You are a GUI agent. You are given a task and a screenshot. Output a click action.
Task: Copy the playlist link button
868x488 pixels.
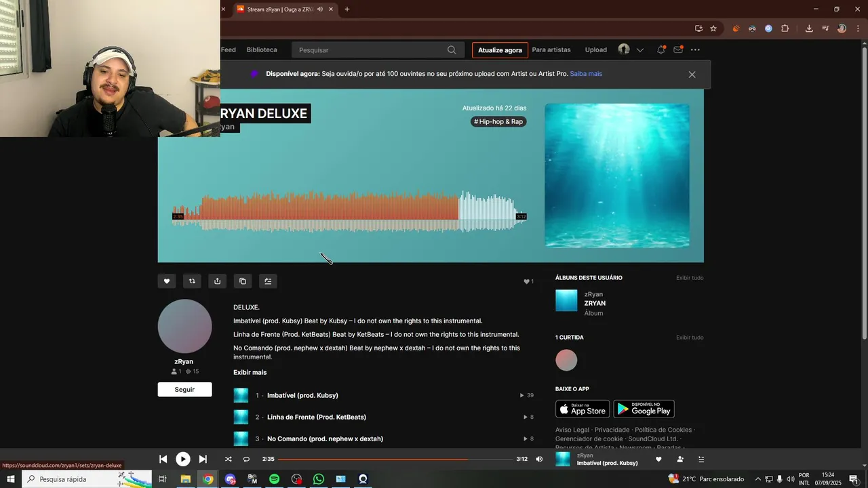[243, 281]
